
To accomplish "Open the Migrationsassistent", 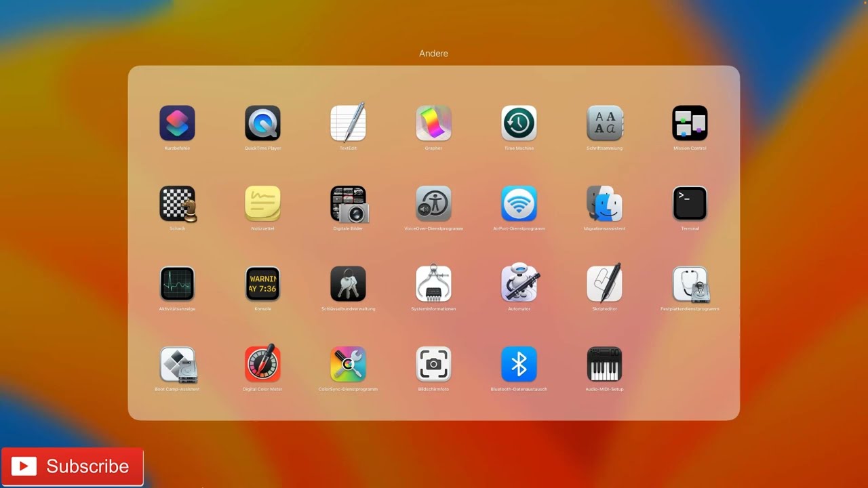I will click(604, 203).
